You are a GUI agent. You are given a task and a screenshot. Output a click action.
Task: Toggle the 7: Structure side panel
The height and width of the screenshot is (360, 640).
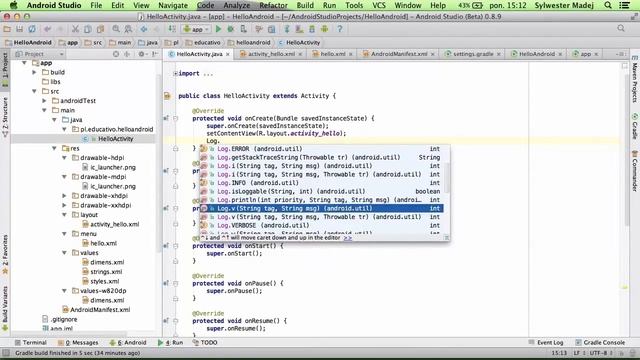(x=5, y=116)
